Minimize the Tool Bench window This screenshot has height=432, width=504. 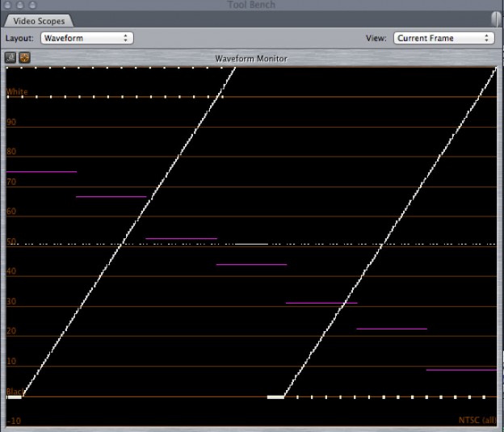pyautogui.click(x=20, y=4)
